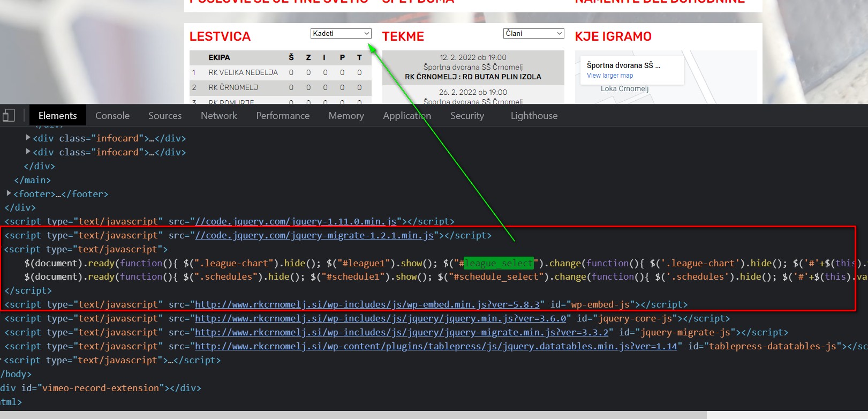This screenshot has width=868, height=419.
Task: Toggle the device toolbar icon in DevTools
Action: (x=9, y=115)
